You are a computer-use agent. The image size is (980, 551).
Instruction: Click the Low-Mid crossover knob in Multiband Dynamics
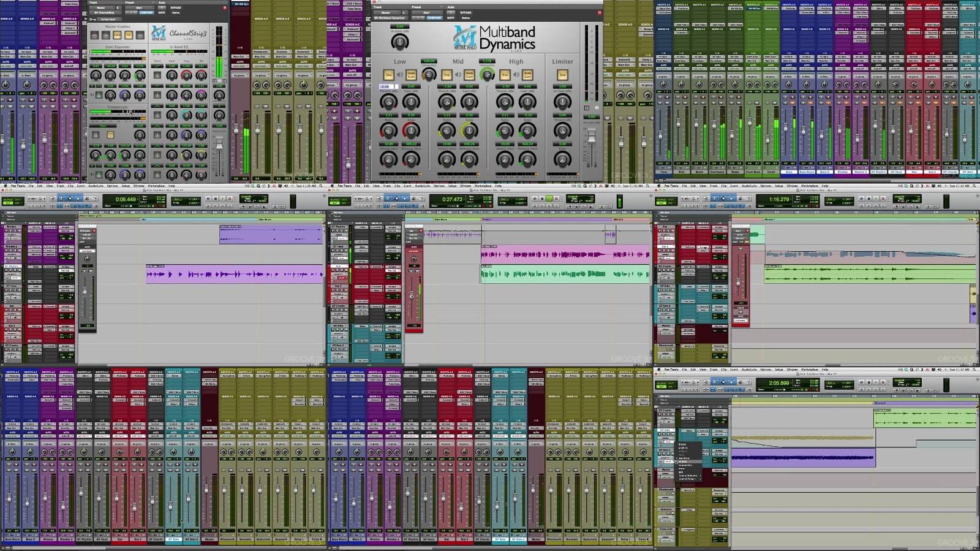pyautogui.click(x=429, y=75)
